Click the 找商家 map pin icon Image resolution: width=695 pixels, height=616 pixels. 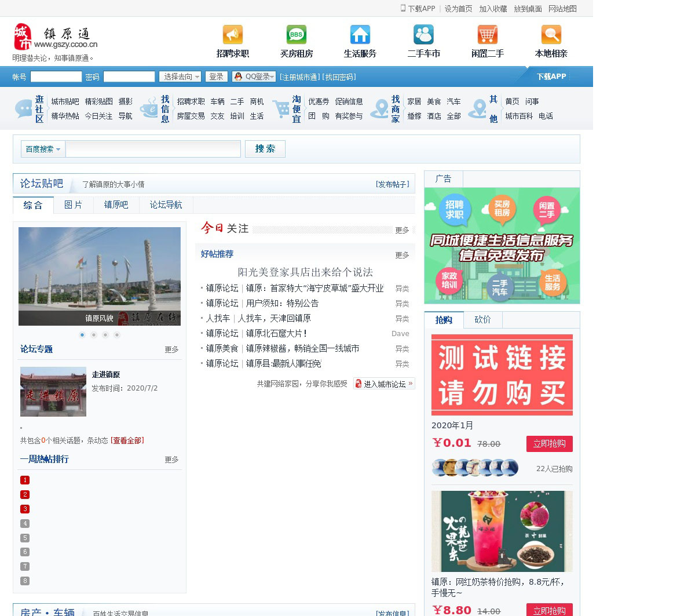(380, 108)
